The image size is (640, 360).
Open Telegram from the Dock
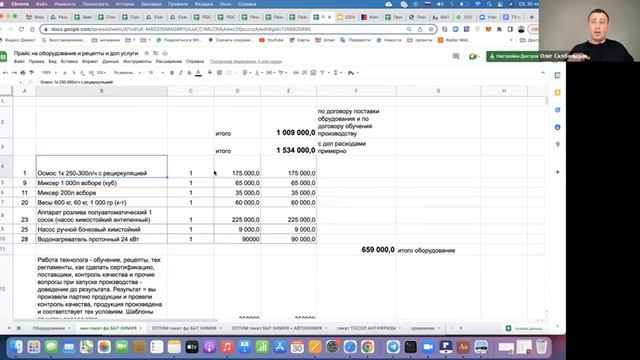pyautogui.click(x=393, y=347)
